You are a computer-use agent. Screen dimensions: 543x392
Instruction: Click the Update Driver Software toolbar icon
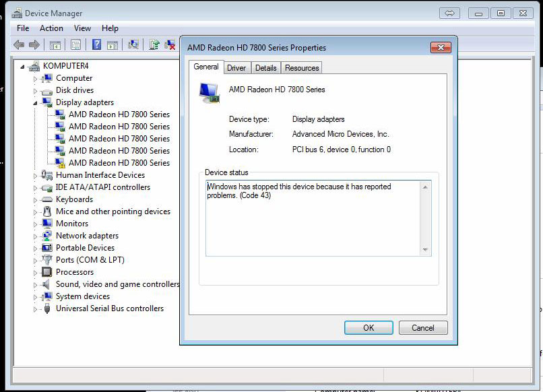154,44
